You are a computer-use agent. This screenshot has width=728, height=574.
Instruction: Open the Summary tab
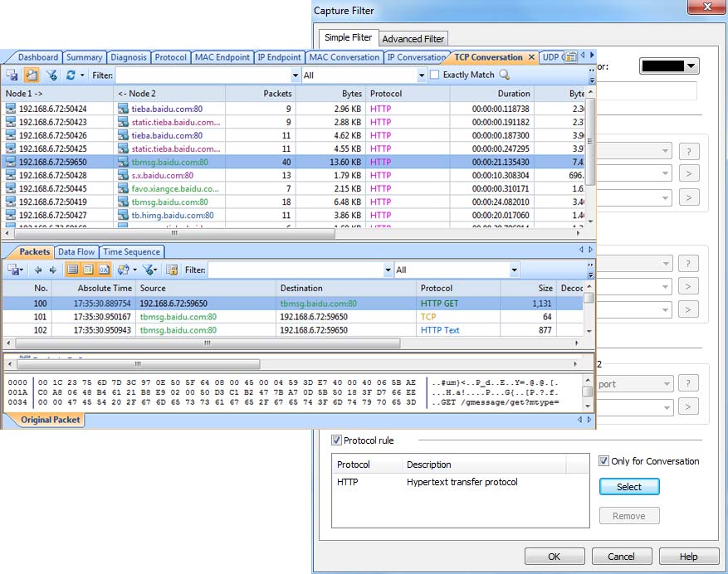(84, 57)
